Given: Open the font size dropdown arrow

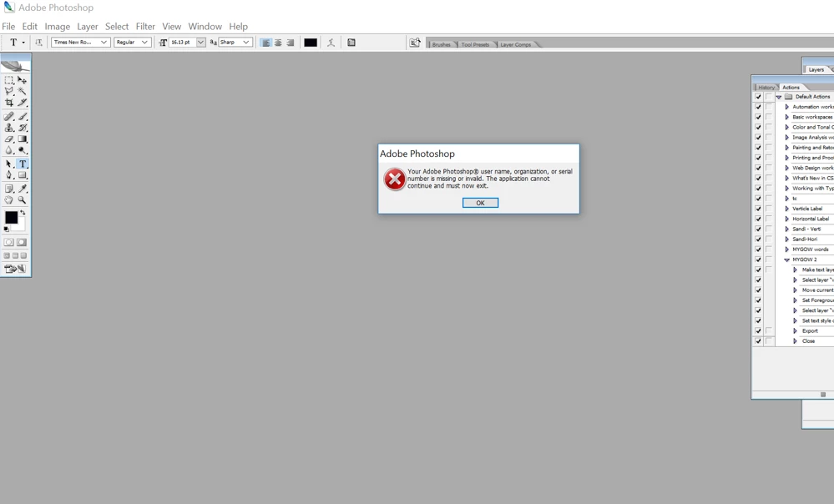Looking at the screenshot, I should click(x=201, y=43).
